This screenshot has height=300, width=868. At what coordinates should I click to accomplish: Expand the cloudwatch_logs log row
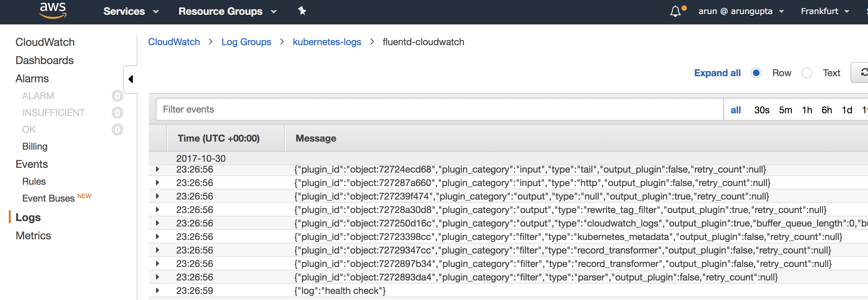pos(157,223)
